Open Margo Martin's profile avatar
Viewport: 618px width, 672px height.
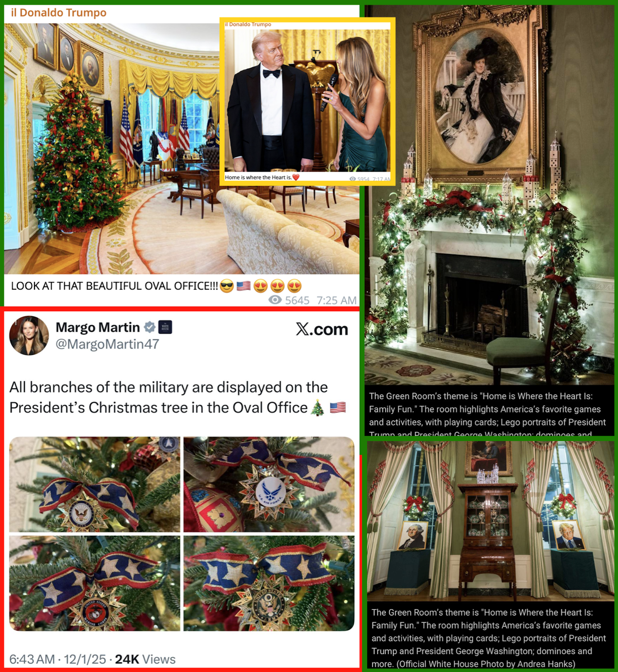(x=29, y=336)
